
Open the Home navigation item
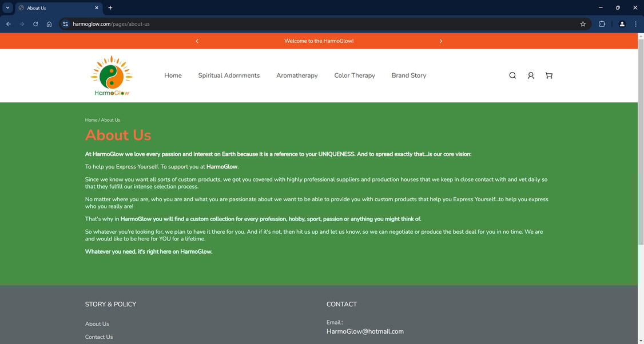click(173, 75)
